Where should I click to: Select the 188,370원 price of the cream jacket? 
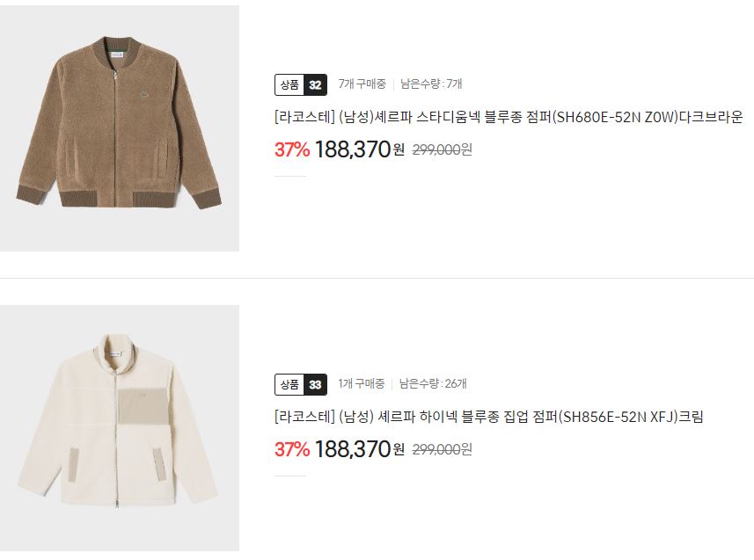tap(360, 449)
